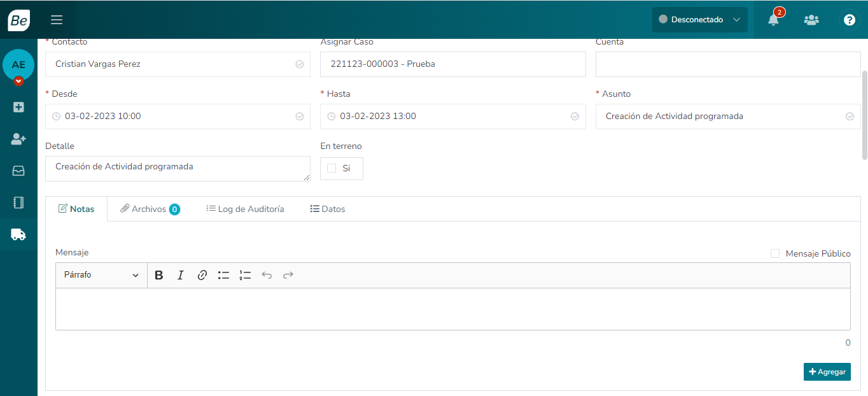
Task: Click the Asignar Caso field
Action: pyautogui.click(x=452, y=64)
